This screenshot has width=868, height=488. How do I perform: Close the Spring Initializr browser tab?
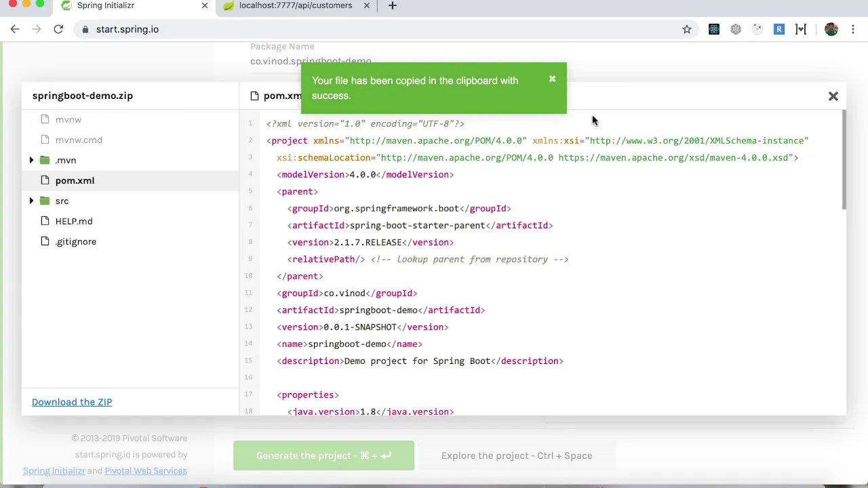click(x=204, y=5)
